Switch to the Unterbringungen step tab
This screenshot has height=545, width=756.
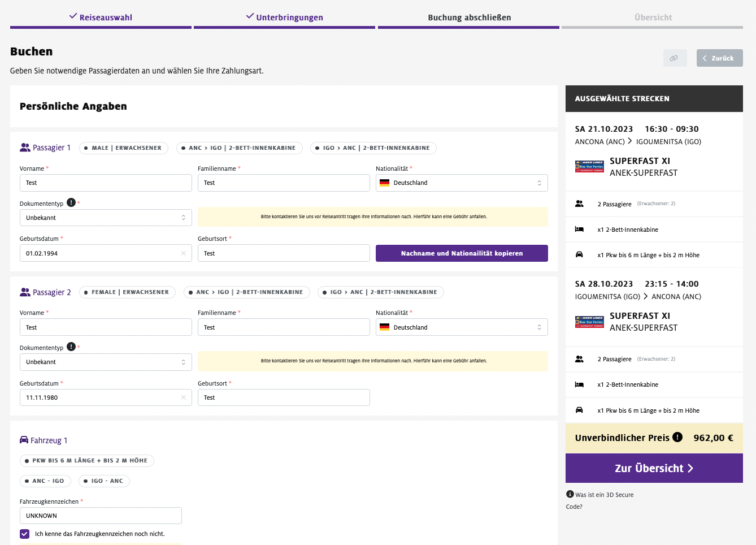[284, 18]
